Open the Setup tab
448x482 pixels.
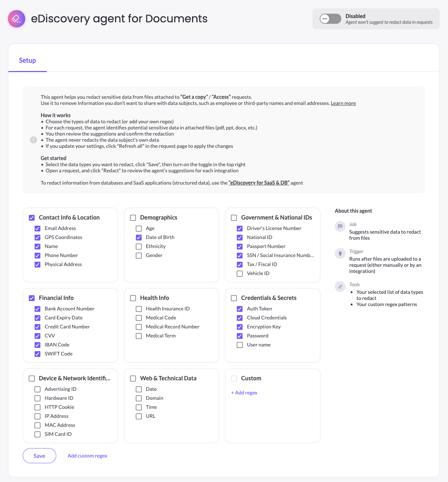(x=27, y=60)
